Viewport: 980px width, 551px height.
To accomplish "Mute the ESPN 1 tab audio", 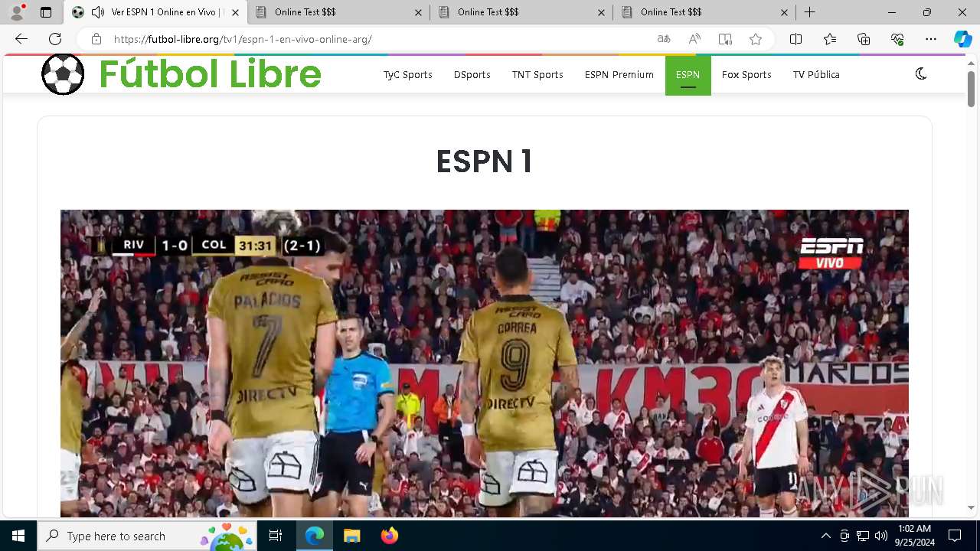I will 97,12.
